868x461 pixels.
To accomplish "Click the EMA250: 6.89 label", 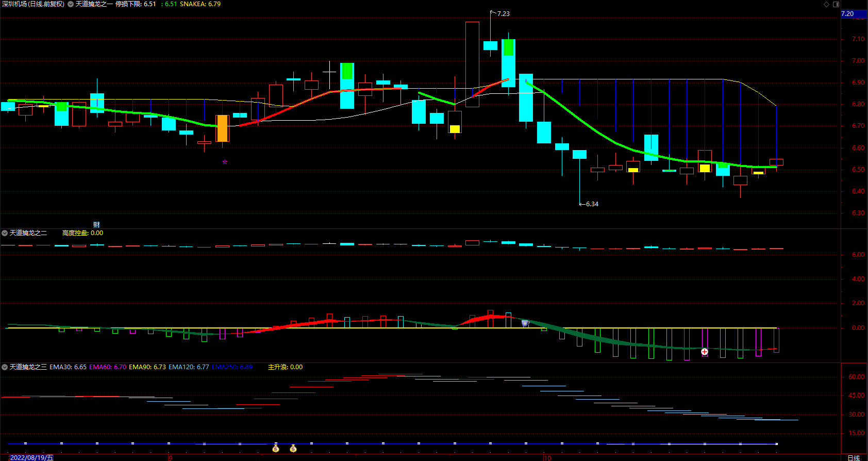I will click(x=232, y=367).
